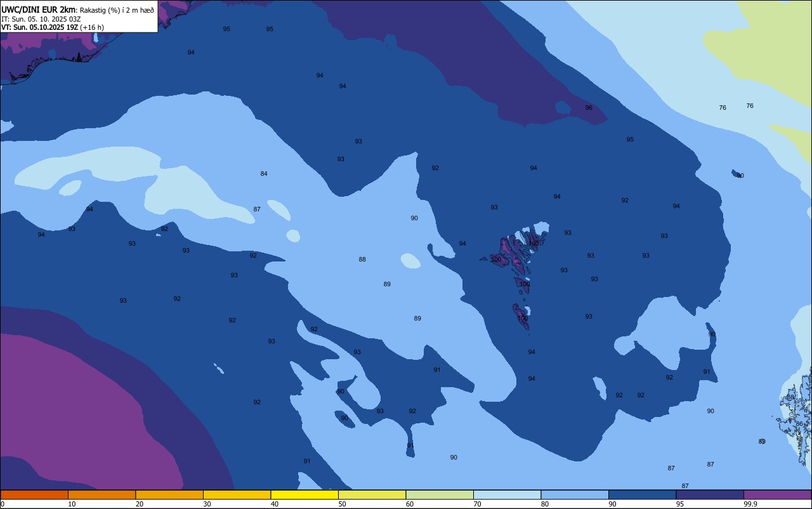Click the "84" humidity value on the map
Screen dimensions: 812x509
[264, 174]
